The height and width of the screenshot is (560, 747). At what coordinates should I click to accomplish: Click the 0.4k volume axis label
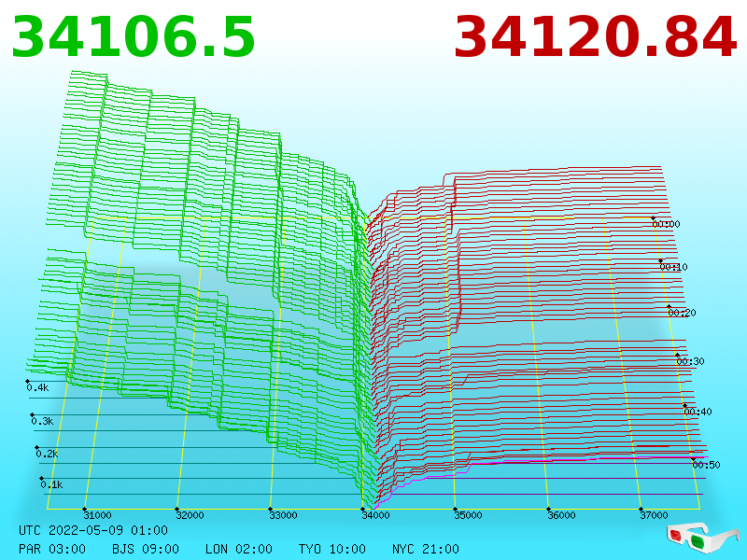(x=37, y=387)
